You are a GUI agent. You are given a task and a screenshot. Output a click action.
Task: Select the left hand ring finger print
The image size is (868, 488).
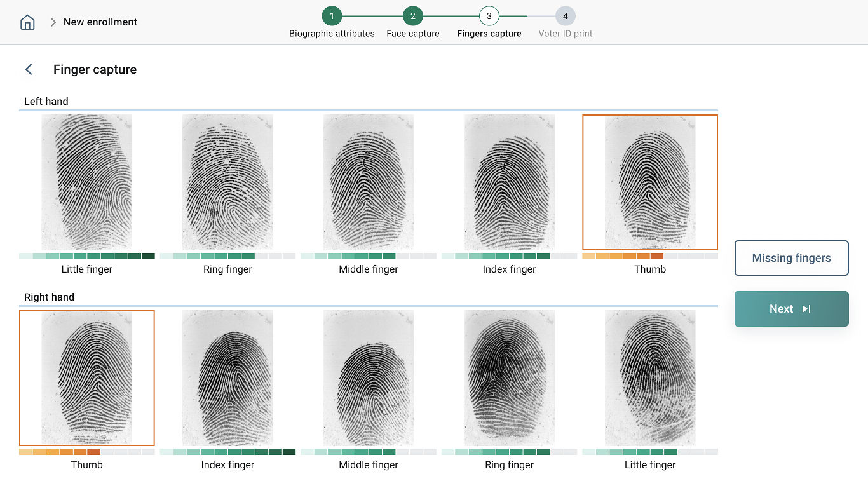(227, 182)
